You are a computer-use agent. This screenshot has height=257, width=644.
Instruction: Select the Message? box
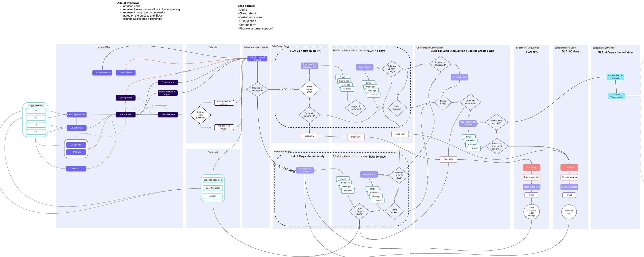tap(472, 144)
